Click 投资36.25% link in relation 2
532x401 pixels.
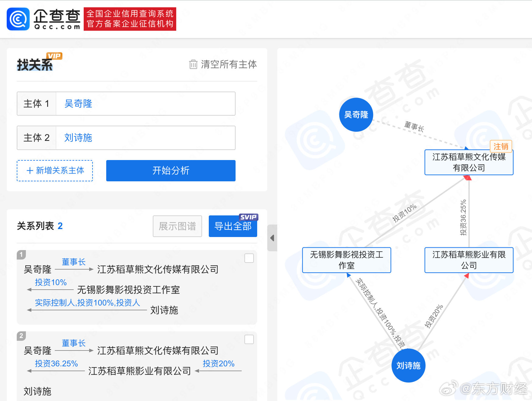coord(56,364)
